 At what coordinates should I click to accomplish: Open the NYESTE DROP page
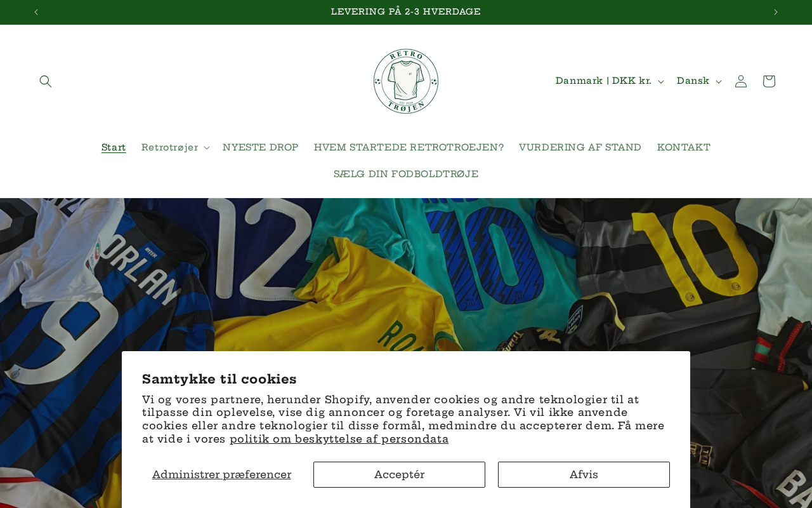click(x=261, y=148)
